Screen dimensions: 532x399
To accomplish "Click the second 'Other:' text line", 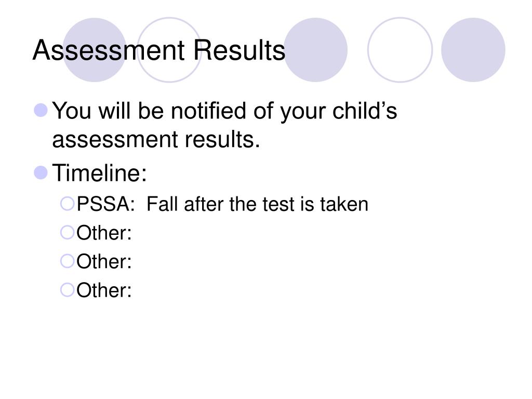I will (104, 262).
